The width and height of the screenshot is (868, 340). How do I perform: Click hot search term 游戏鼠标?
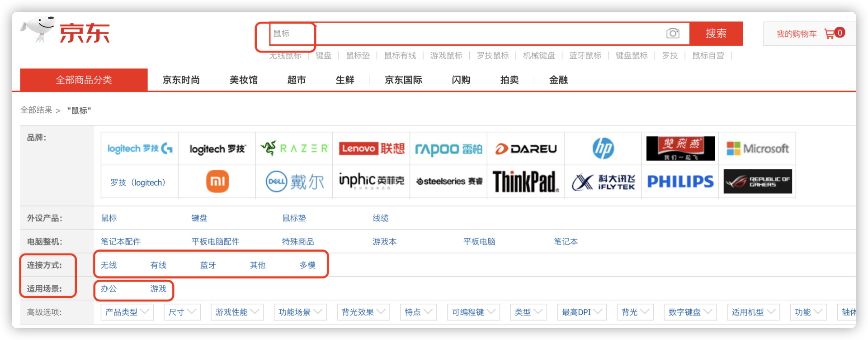tap(446, 55)
